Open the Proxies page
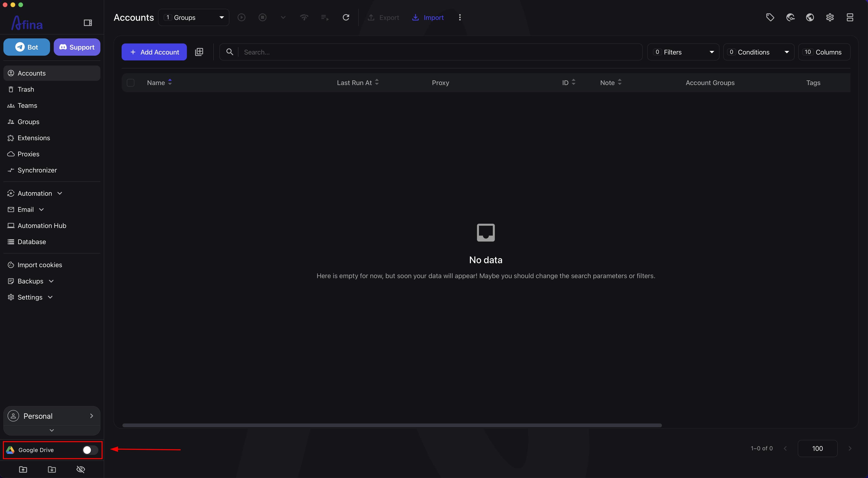 pos(52,154)
